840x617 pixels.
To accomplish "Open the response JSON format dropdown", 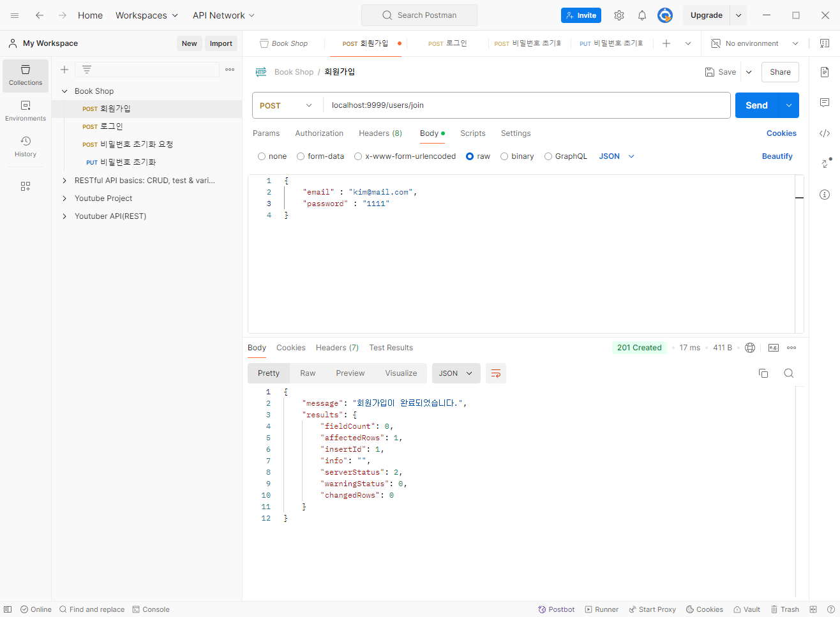I will [x=456, y=373].
